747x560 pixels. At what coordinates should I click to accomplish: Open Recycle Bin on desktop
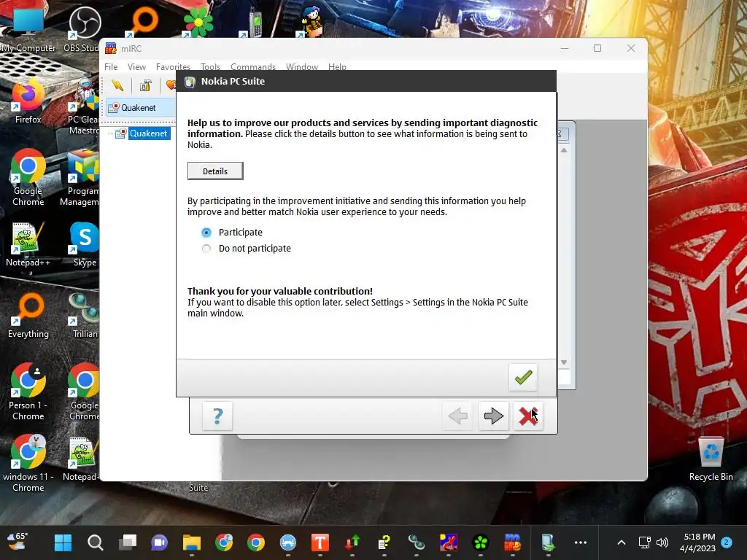pyautogui.click(x=711, y=459)
